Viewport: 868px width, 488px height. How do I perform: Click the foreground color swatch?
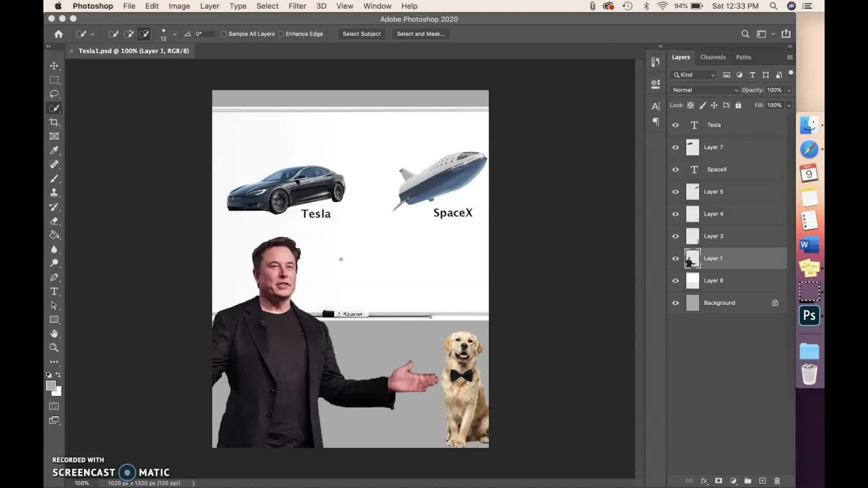(51, 386)
